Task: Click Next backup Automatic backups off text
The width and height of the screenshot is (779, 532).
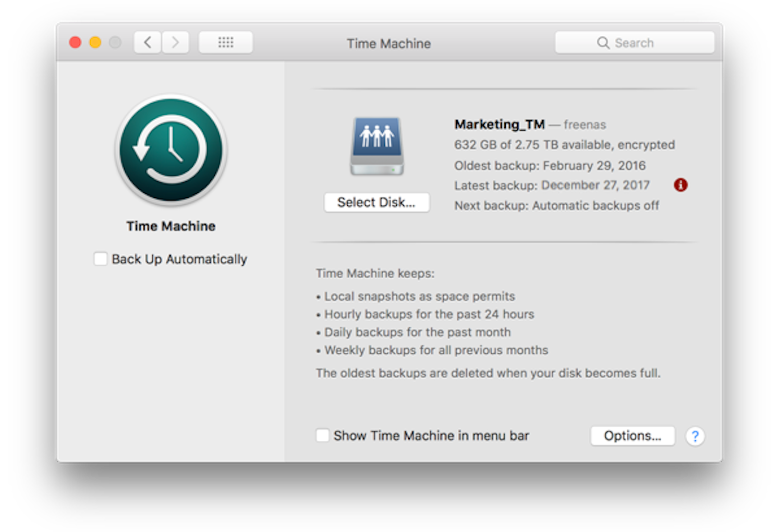Action: pyautogui.click(x=556, y=205)
